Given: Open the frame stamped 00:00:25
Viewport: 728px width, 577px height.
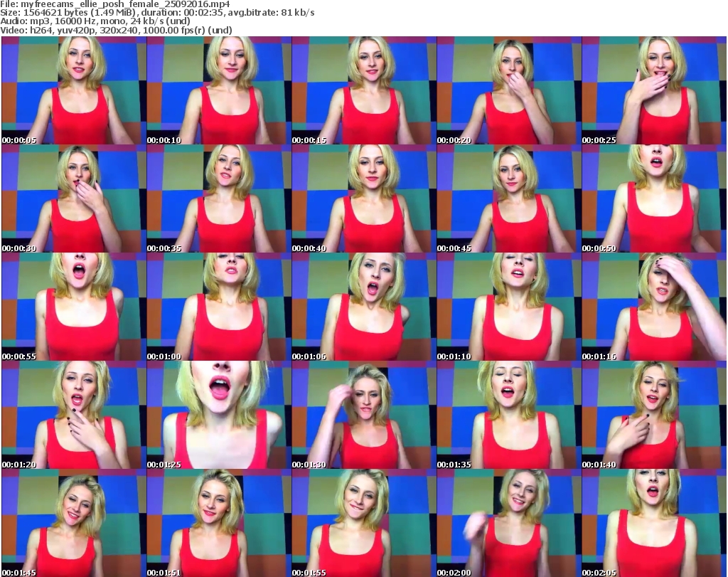Looking at the screenshot, I should [653, 90].
